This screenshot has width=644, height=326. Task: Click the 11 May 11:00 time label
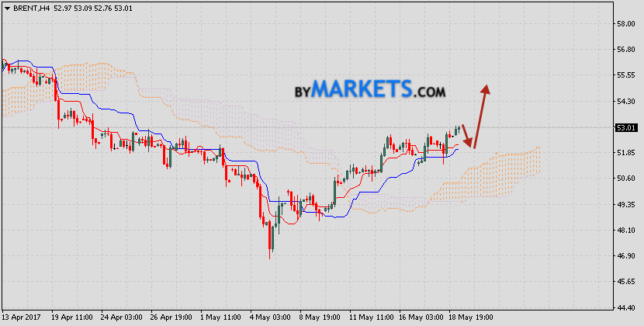[x=370, y=317]
